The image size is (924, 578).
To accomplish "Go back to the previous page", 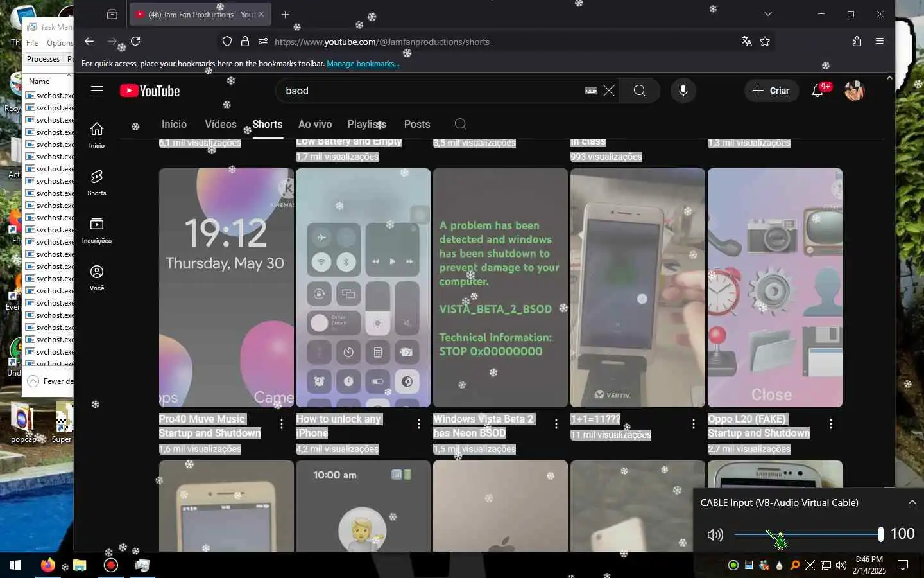I will pos(89,41).
